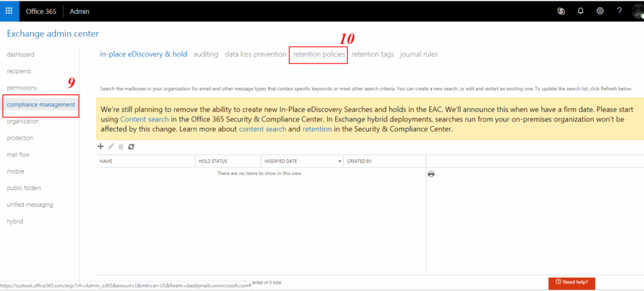Open the Office 365 app launcher
The width and height of the screenshot is (644, 291).
click(9, 11)
